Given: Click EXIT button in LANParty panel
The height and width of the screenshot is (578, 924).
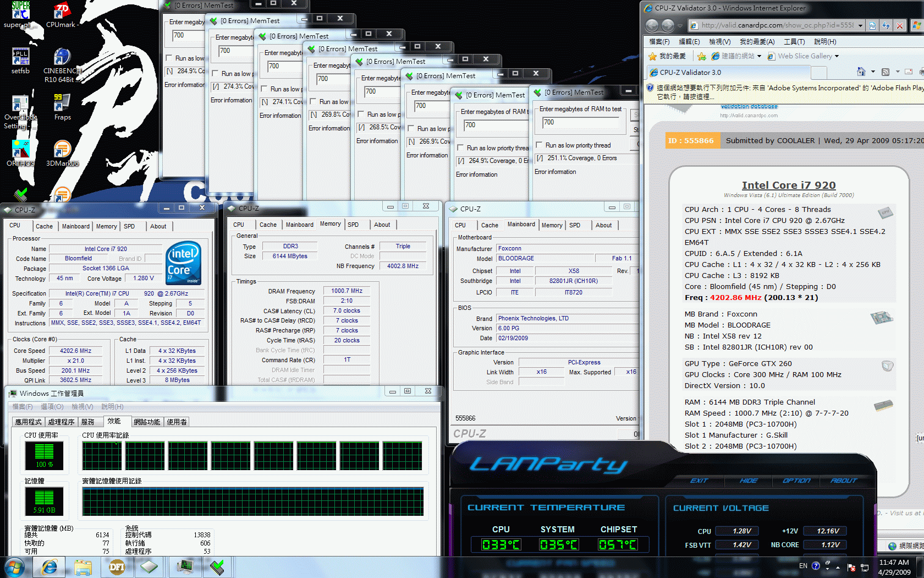Looking at the screenshot, I should 699,481.
